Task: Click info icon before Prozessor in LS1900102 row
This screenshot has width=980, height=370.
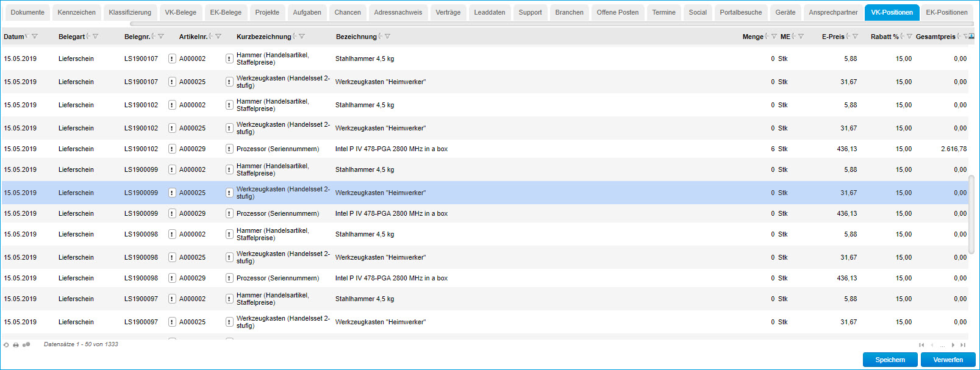Action: (x=229, y=149)
